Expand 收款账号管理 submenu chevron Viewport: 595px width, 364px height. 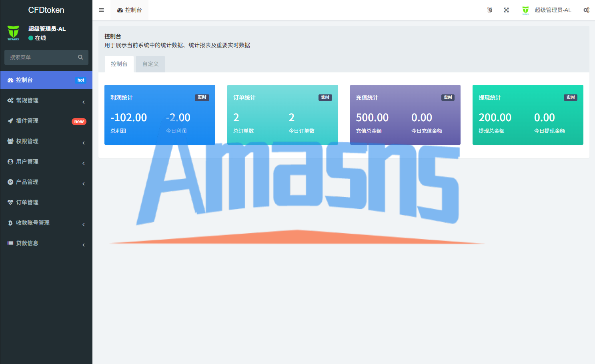[84, 224]
